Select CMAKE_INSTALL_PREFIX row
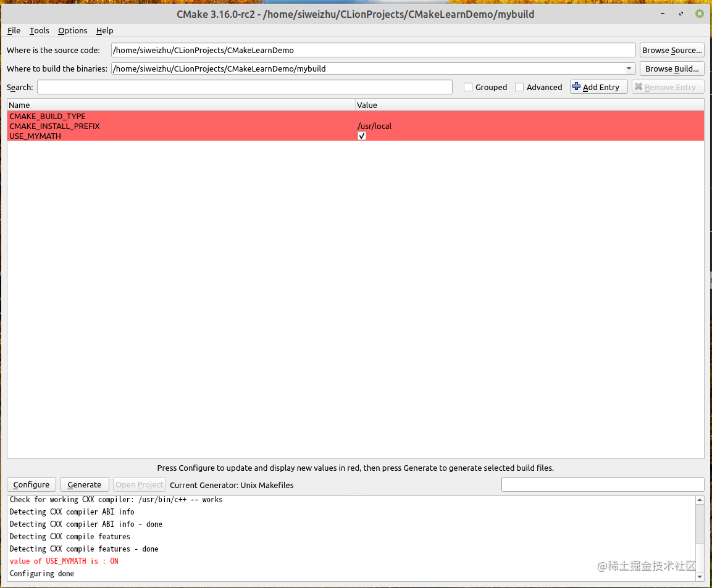This screenshot has width=712, height=588. click(356, 126)
